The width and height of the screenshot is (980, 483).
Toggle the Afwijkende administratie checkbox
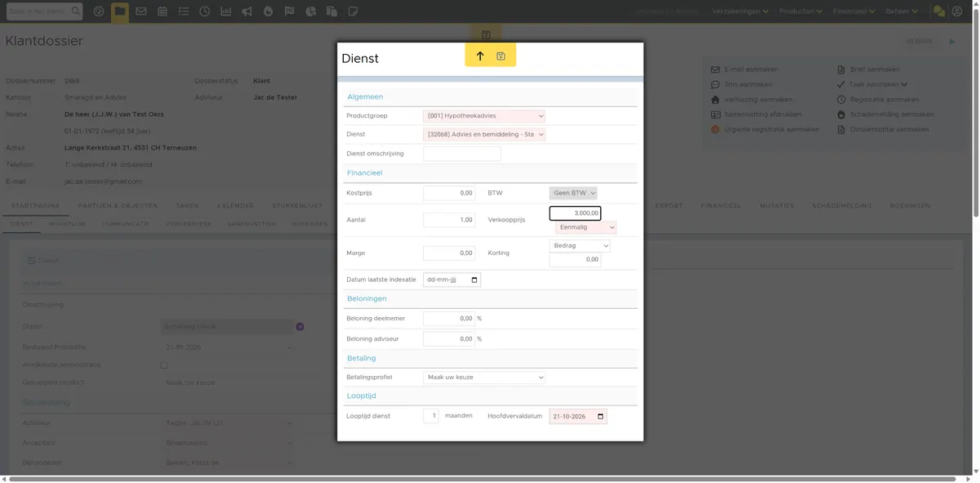pyautogui.click(x=164, y=365)
